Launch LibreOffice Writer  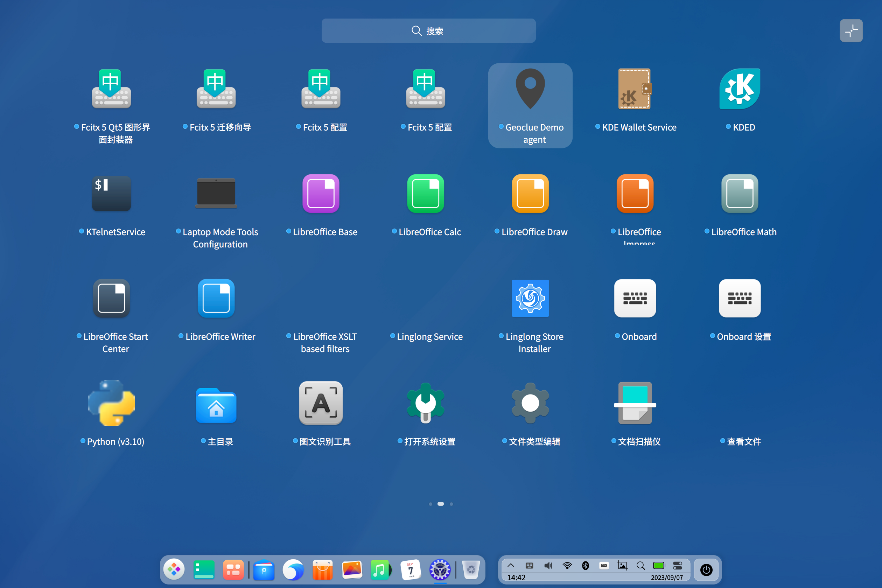(x=216, y=298)
